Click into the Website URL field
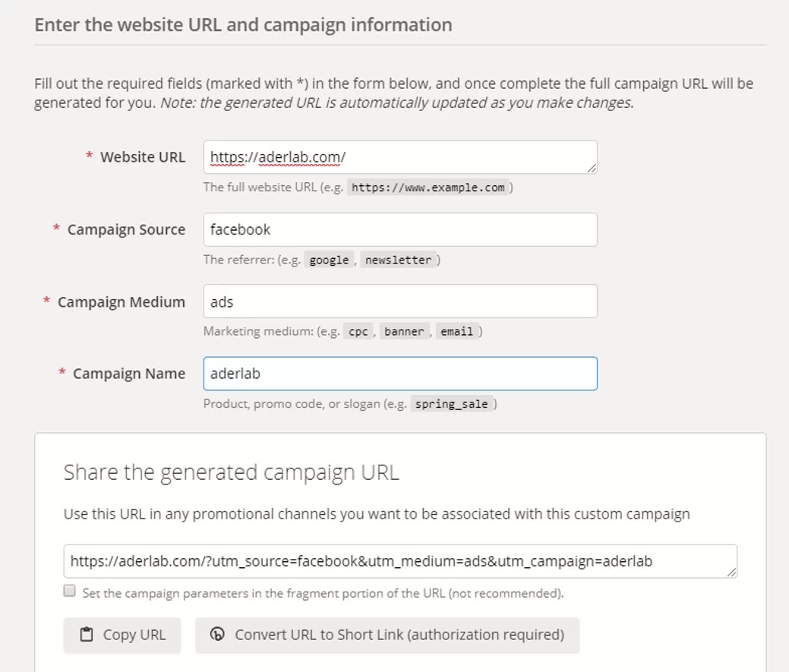Screen dimensions: 789x672 (399, 157)
